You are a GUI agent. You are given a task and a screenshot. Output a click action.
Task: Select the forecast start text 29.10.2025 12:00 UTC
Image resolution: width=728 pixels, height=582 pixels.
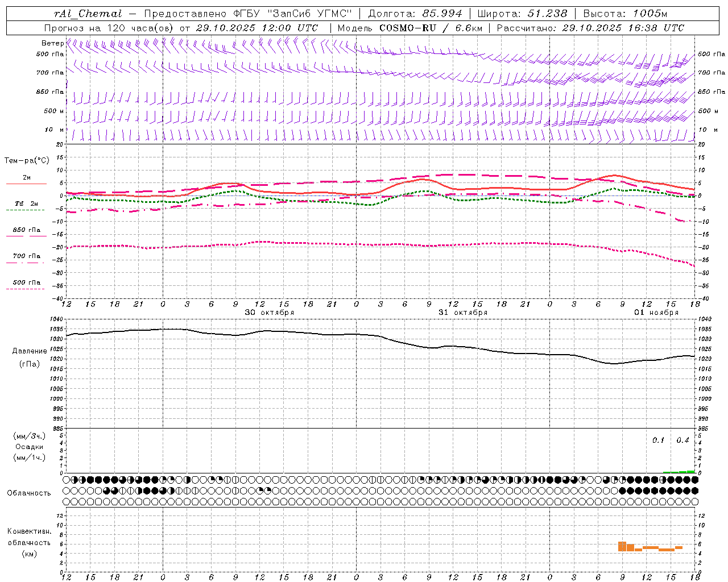[x=257, y=28]
